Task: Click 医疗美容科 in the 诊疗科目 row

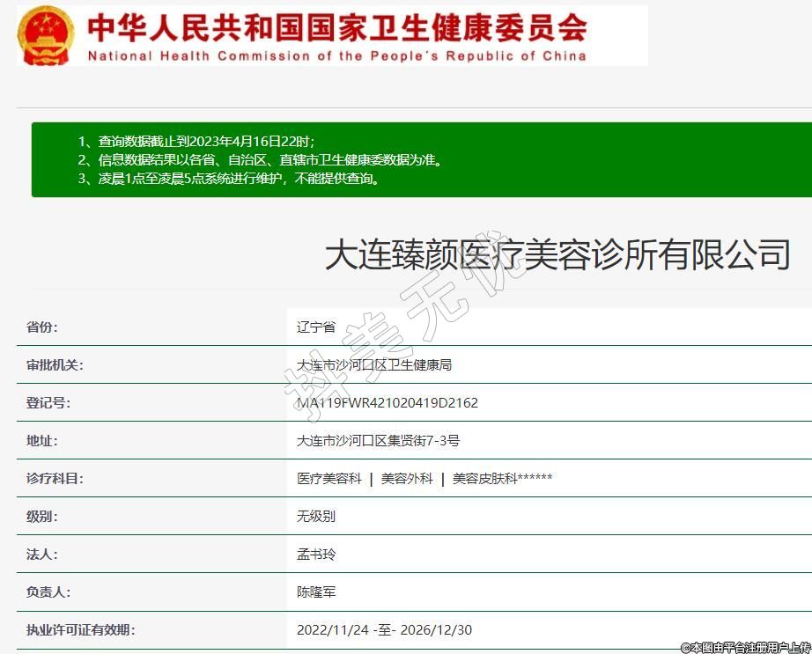Action: coord(329,479)
